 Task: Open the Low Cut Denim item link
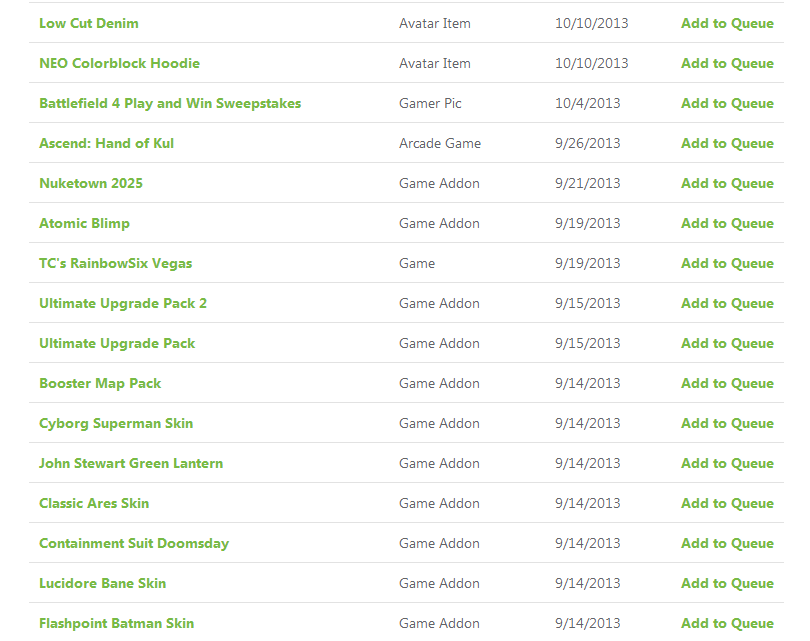tap(89, 23)
